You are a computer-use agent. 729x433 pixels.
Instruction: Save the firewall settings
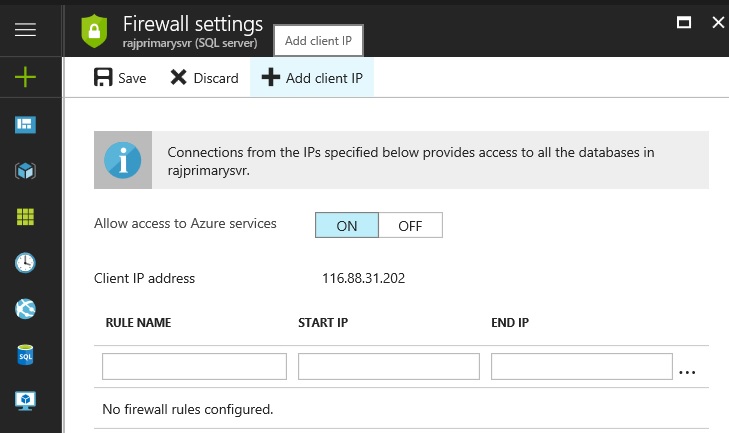click(120, 78)
